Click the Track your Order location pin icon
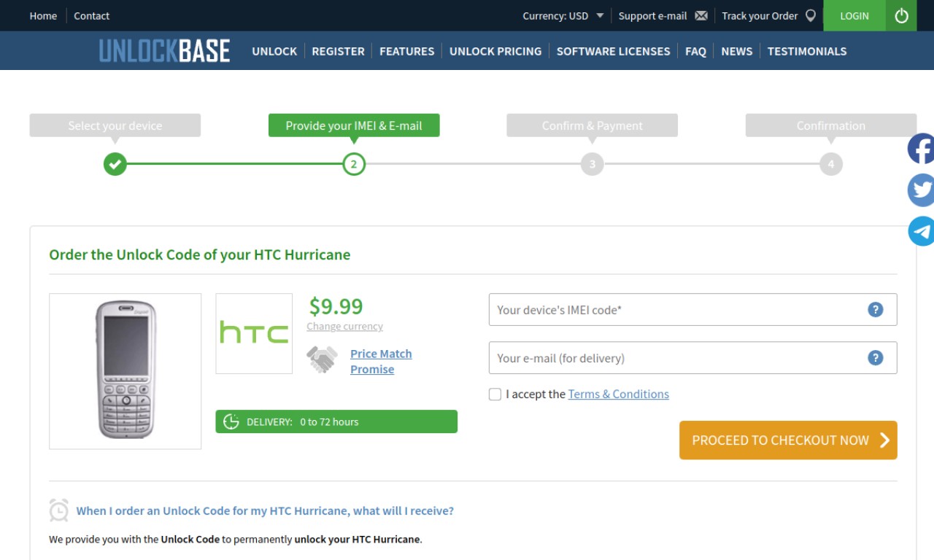 [811, 15]
